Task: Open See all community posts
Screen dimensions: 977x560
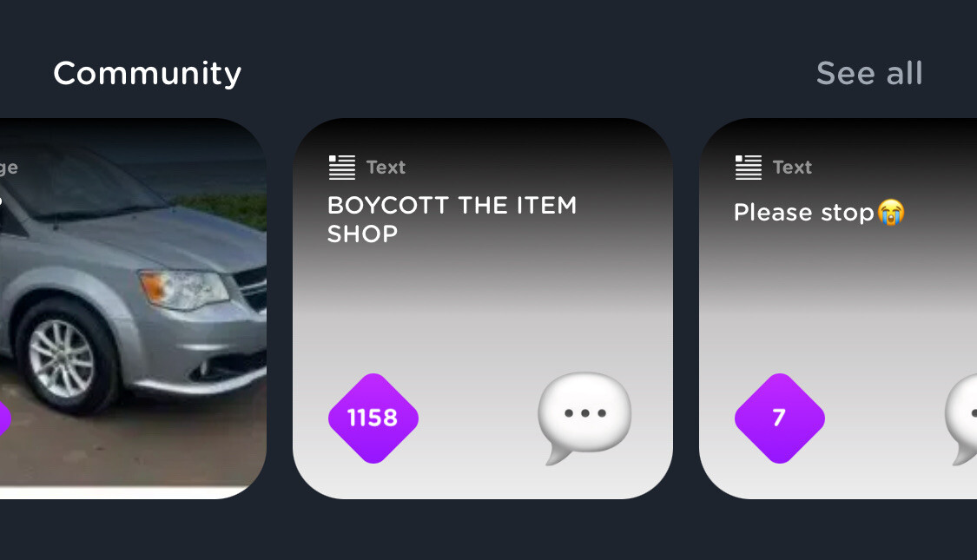Action: point(868,74)
